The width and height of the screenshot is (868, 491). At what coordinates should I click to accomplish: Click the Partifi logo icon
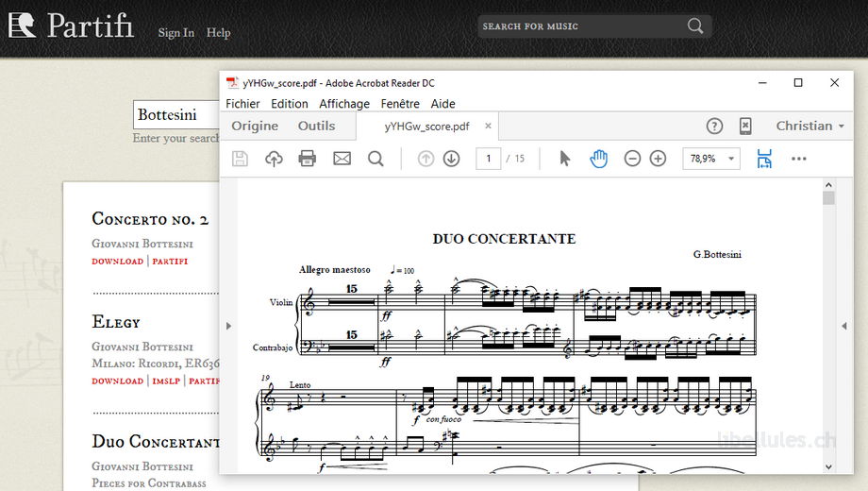(x=22, y=25)
